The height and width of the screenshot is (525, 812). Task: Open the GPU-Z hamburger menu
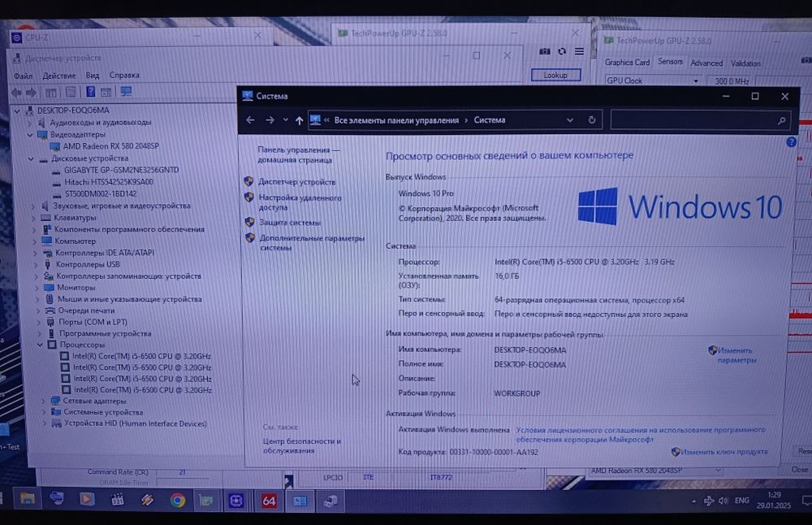point(580,51)
